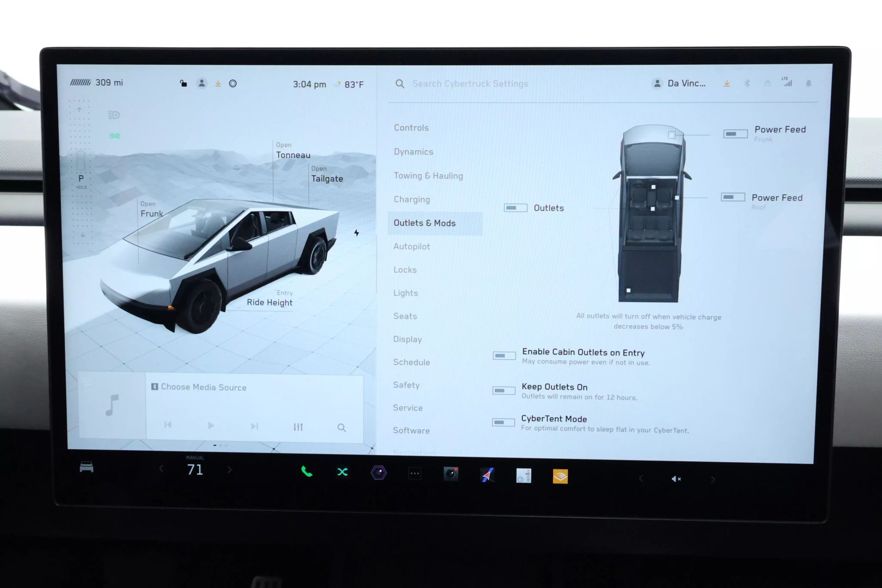Open the Schedule settings
Image resolution: width=882 pixels, height=588 pixels.
[x=411, y=362]
